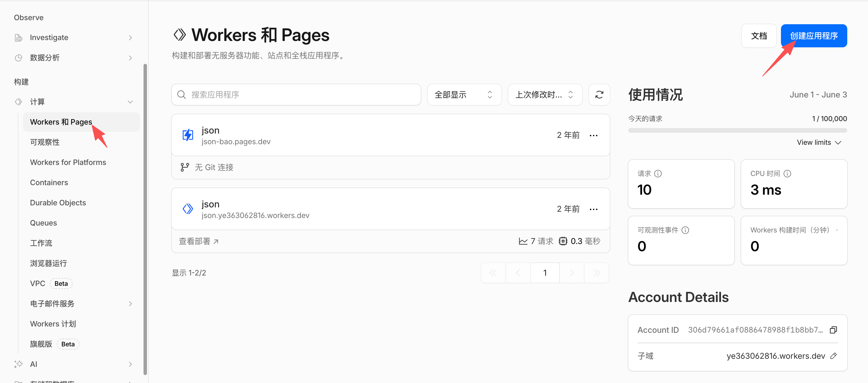Click the 数据分析 pie chart icon
Viewport: 868px width, 383px height.
(x=18, y=58)
